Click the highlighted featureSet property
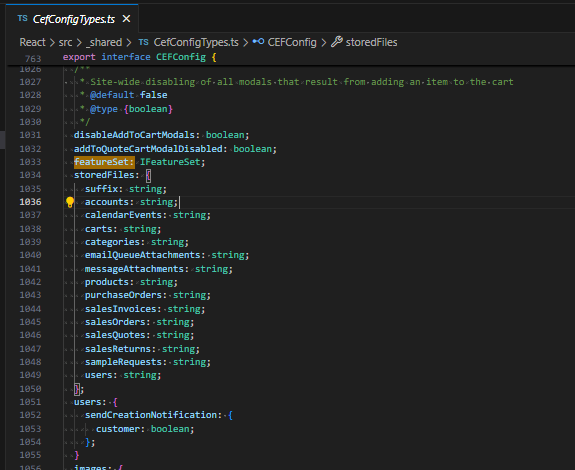The width and height of the screenshot is (575, 470). [104, 162]
